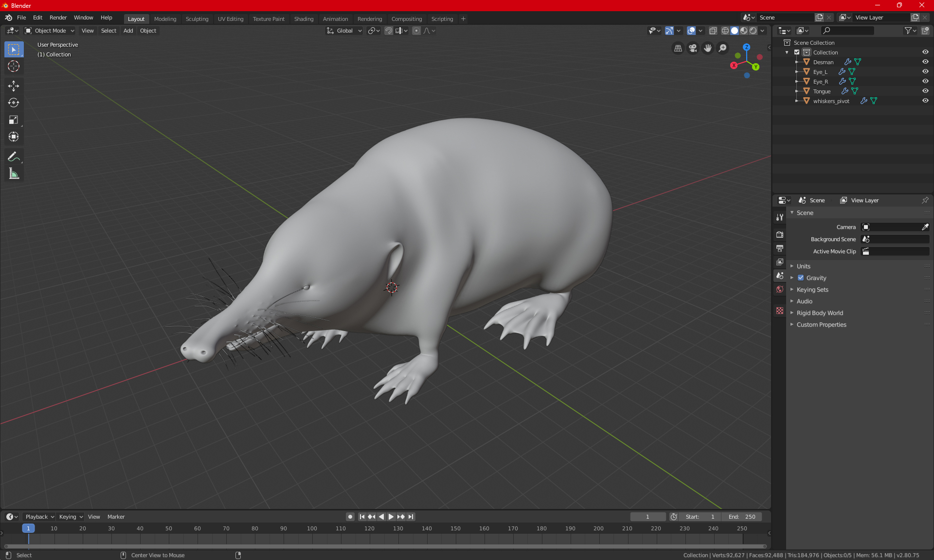This screenshot has width=934, height=560.
Task: Toggle Collection exclude checkbox in outliner
Action: [x=797, y=52]
